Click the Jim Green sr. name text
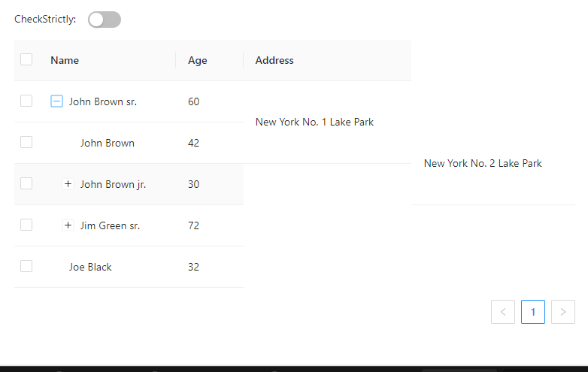 (x=110, y=225)
